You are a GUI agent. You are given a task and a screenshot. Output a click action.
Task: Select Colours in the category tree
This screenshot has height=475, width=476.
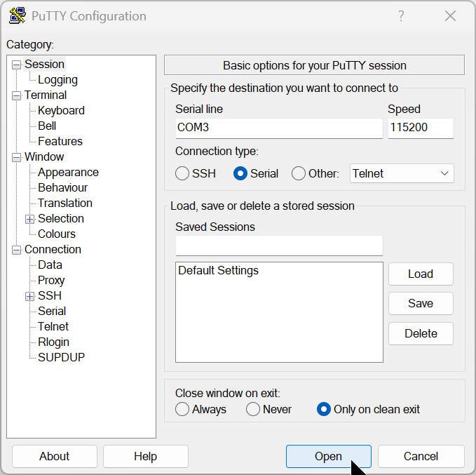[57, 234]
